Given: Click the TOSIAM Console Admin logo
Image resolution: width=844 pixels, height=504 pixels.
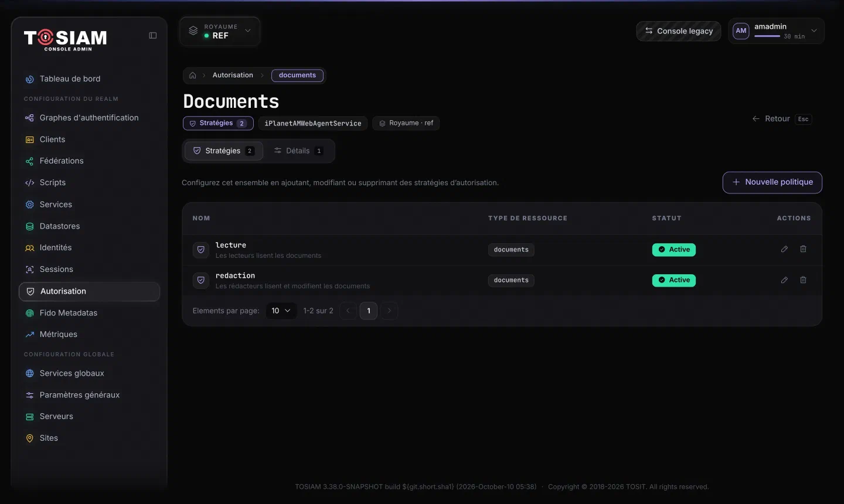Looking at the screenshot, I should click(x=66, y=40).
